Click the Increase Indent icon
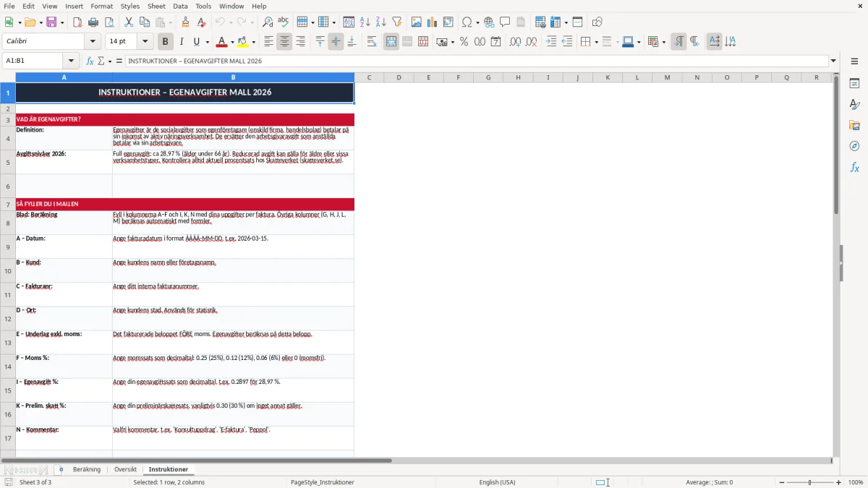868x488 pixels. pyautogui.click(x=551, y=42)
